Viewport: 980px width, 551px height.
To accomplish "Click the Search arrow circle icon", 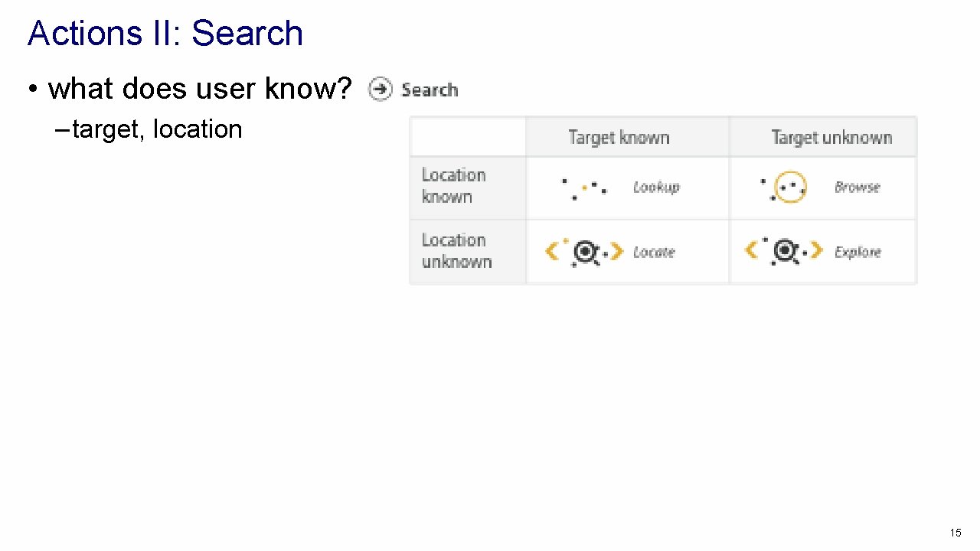I will [x=380, y=90].
